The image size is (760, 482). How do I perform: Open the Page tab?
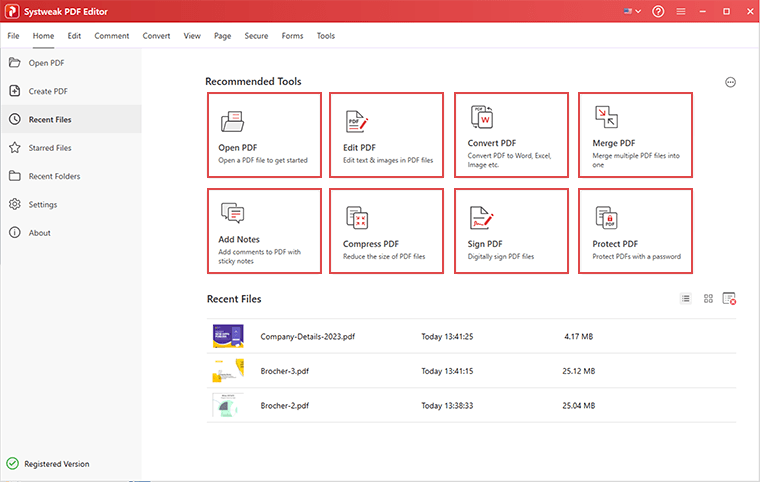(222, 36)
